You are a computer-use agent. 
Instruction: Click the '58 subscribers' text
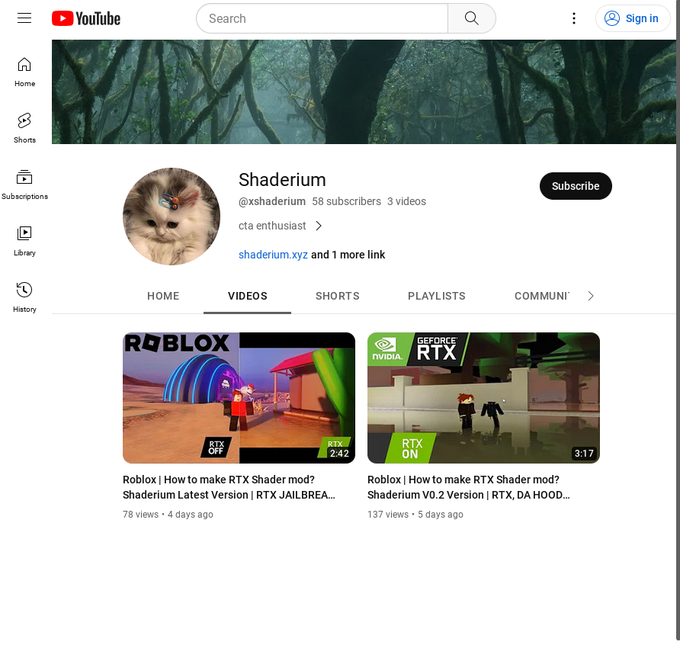347,201
